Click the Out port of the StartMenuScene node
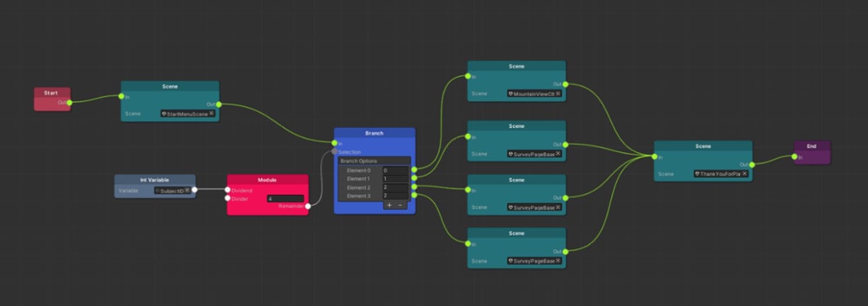868x306 pixels. click(219, 104)
